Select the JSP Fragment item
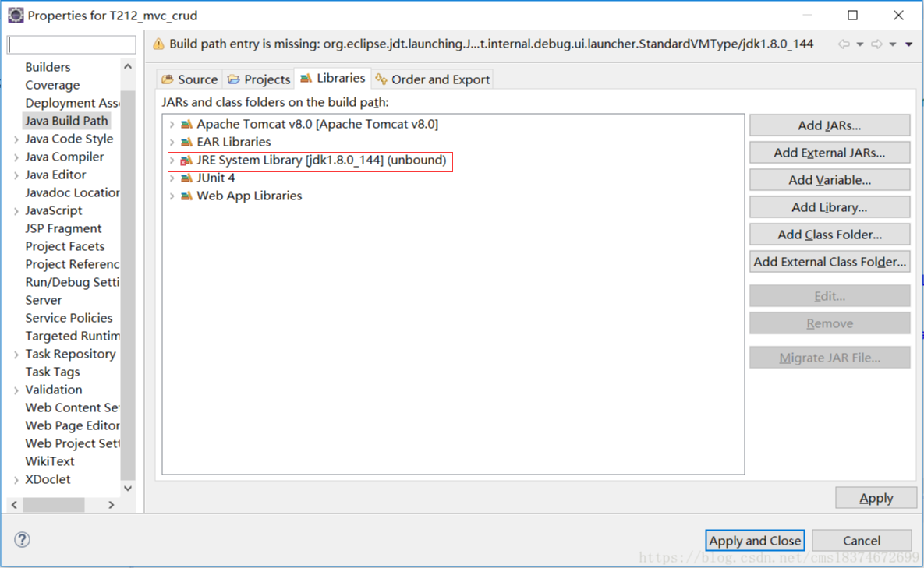This screenshot has height=568, width=924. tap(64, 228)
